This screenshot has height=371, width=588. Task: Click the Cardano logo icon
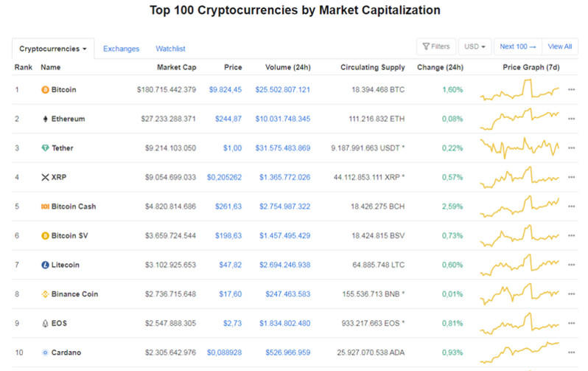(45, 353)
